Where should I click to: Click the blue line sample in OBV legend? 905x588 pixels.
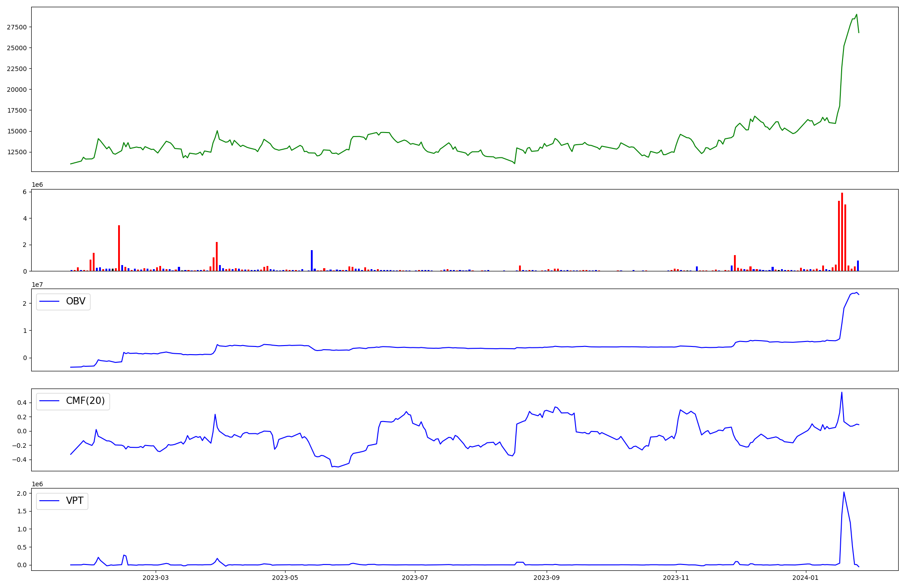click(x=50, y=302)
